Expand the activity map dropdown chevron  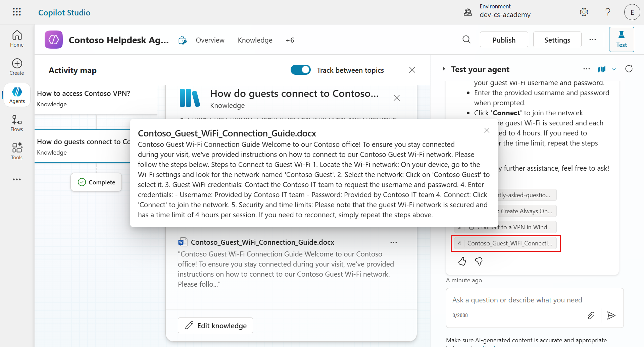point(614,69)
